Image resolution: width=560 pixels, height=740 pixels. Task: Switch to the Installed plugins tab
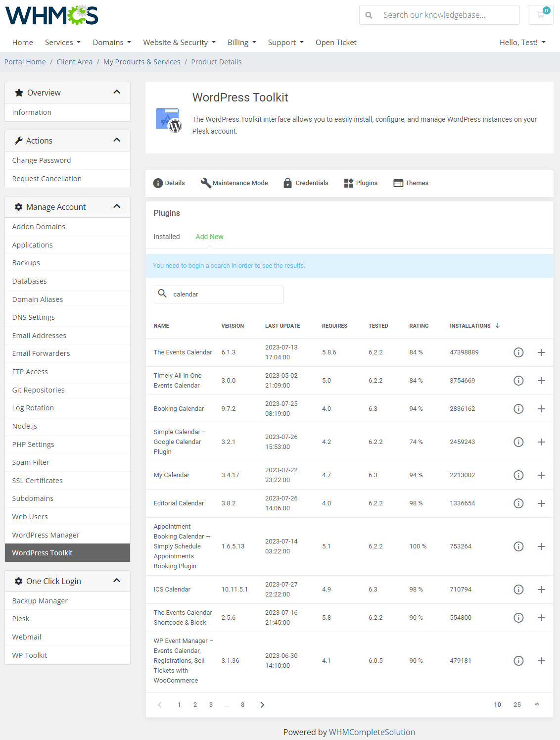[167, 237]
